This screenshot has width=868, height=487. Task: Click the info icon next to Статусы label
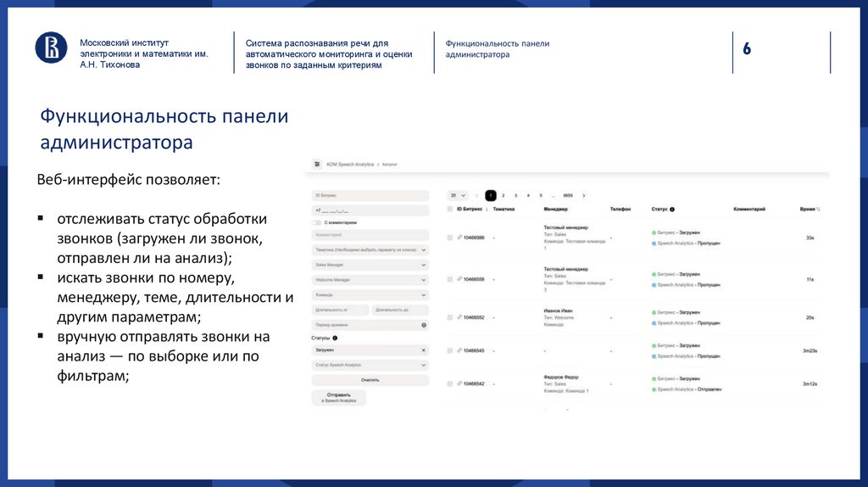335,338
